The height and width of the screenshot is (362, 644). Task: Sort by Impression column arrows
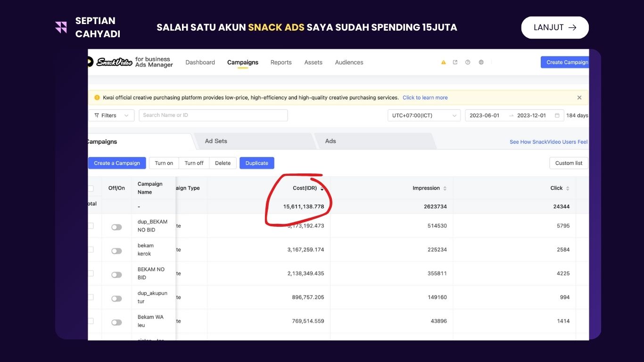click(445, 189)
